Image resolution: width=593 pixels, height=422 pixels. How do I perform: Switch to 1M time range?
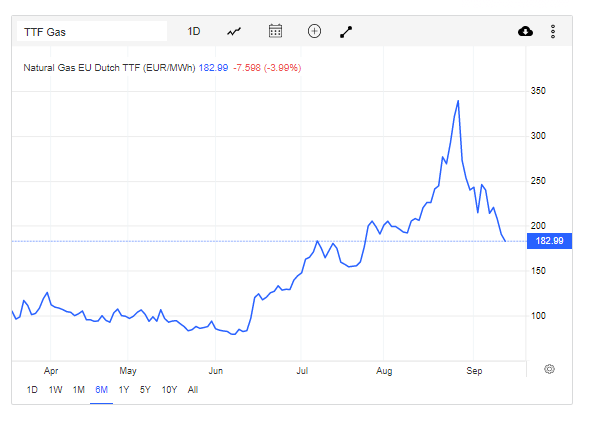coord(79,389)
